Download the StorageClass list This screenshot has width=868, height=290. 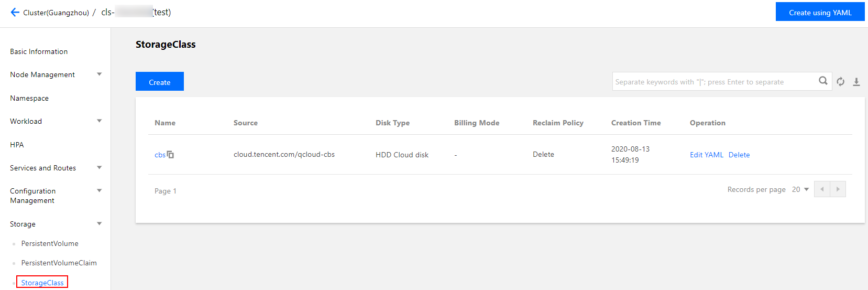pos(856,82)
